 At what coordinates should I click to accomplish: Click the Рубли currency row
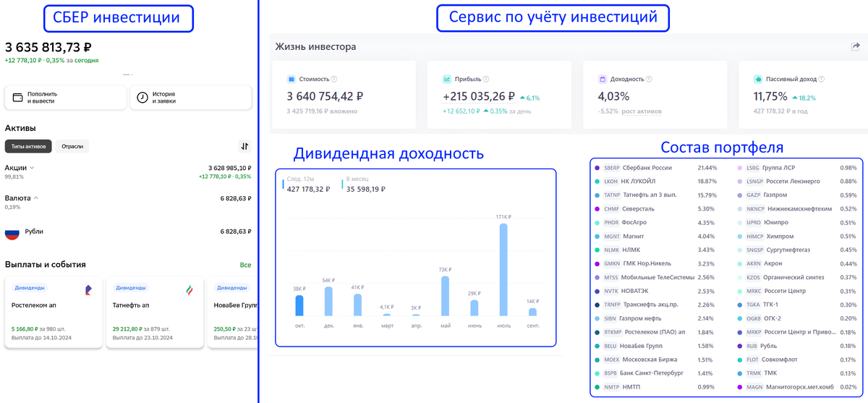point(128,232)
